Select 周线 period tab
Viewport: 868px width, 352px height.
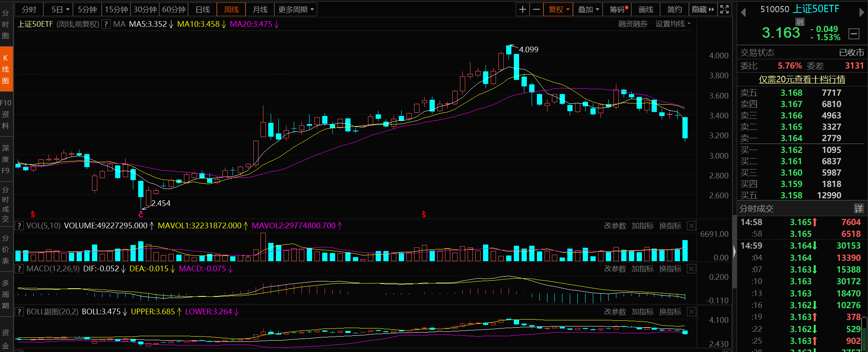[x=231, y=9]
